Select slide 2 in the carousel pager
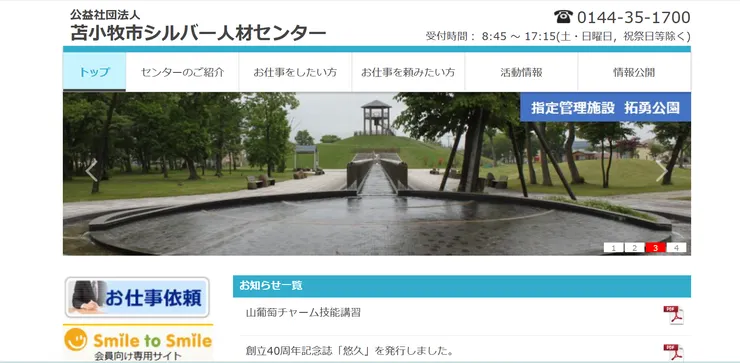Screen dimensions: 740x363 [634, 248]
